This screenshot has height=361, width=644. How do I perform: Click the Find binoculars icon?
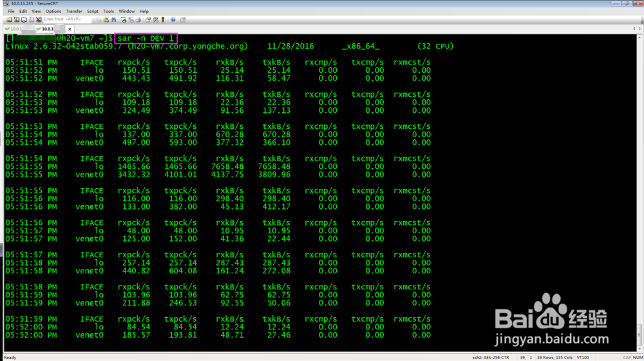[113, 20]
